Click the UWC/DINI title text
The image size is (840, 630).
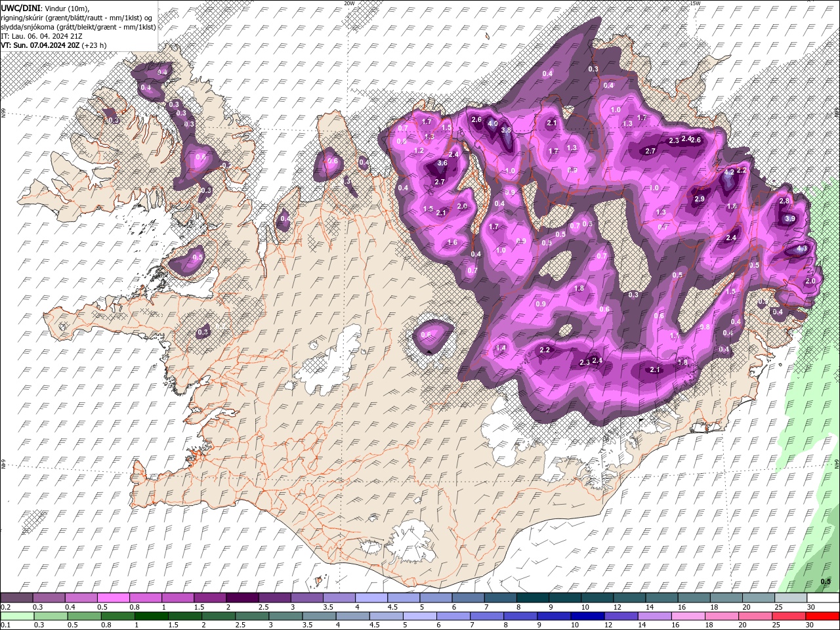coord(21,8)
